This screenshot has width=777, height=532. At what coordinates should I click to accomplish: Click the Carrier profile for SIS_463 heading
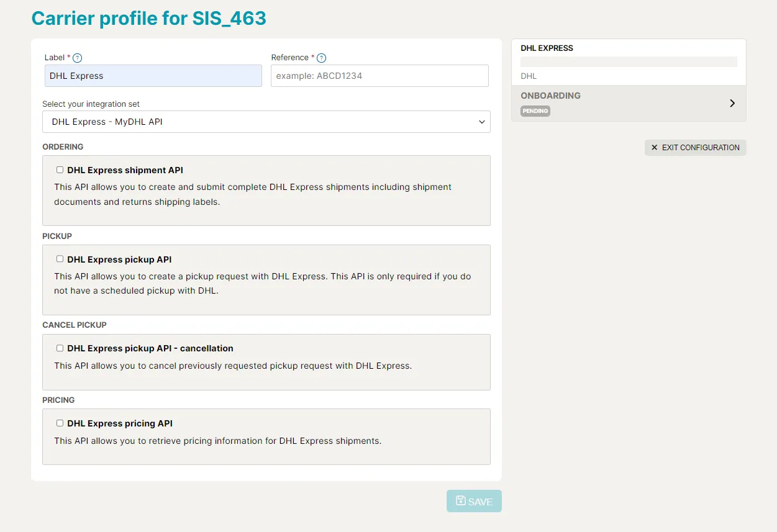click(x=149, y=19)
